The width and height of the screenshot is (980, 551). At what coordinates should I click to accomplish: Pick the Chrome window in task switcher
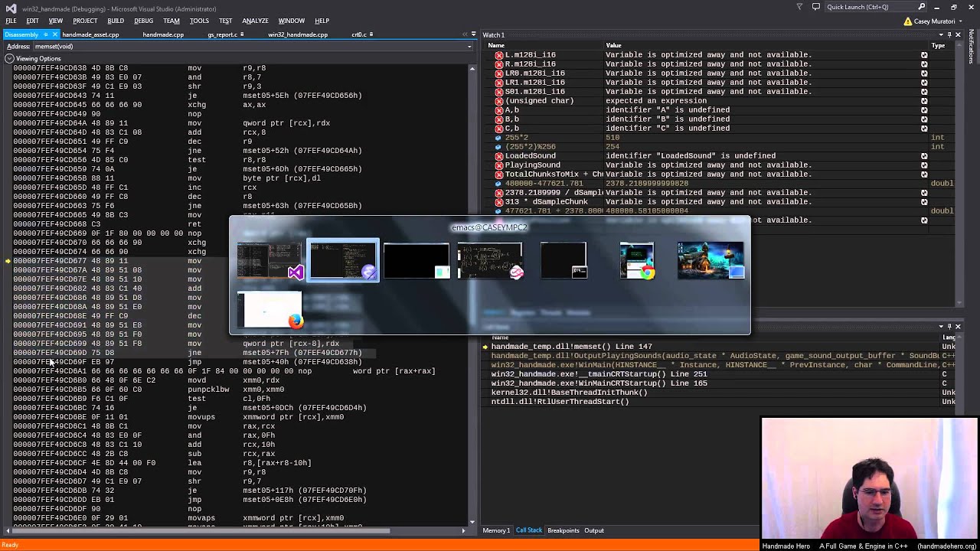pos(637,260)
